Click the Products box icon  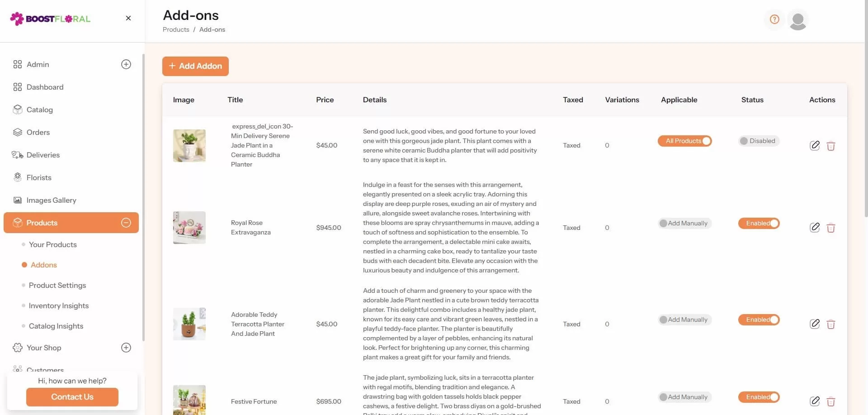click(x=18, y=223)
